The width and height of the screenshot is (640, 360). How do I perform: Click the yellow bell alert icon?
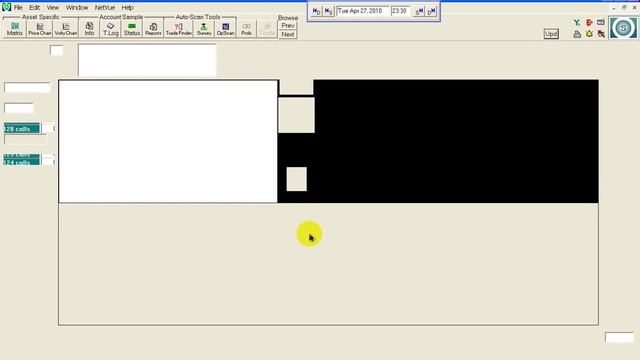click(589, 34)
